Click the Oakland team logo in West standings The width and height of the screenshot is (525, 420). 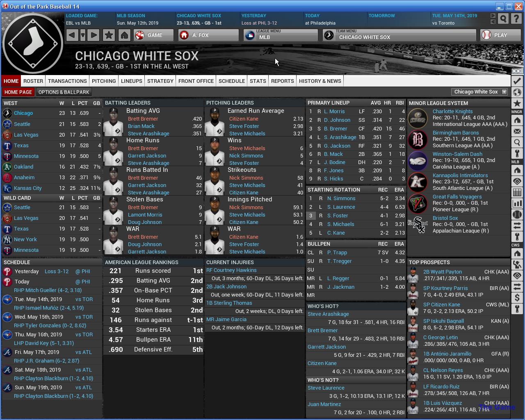(x=7, y=167)
